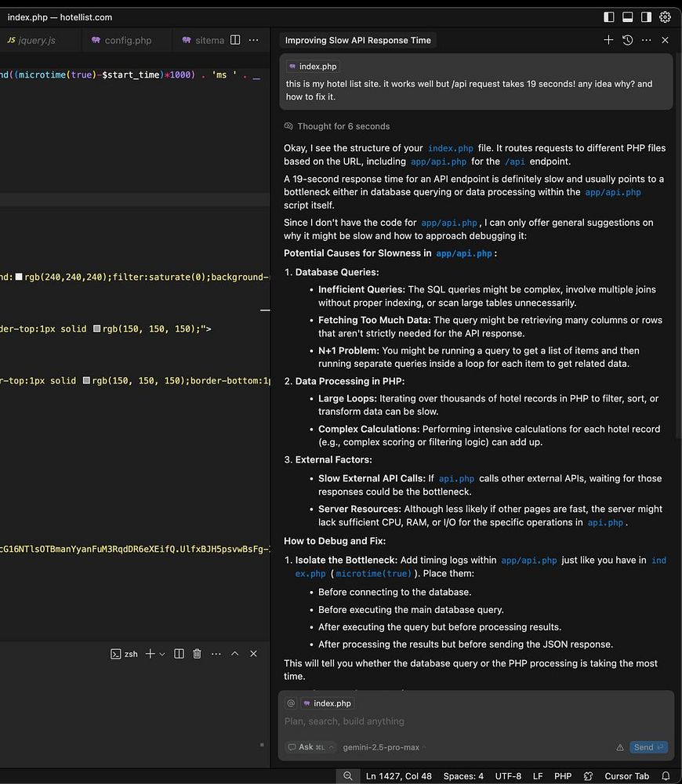Split the editor to the right

click(x=235, y=40)
